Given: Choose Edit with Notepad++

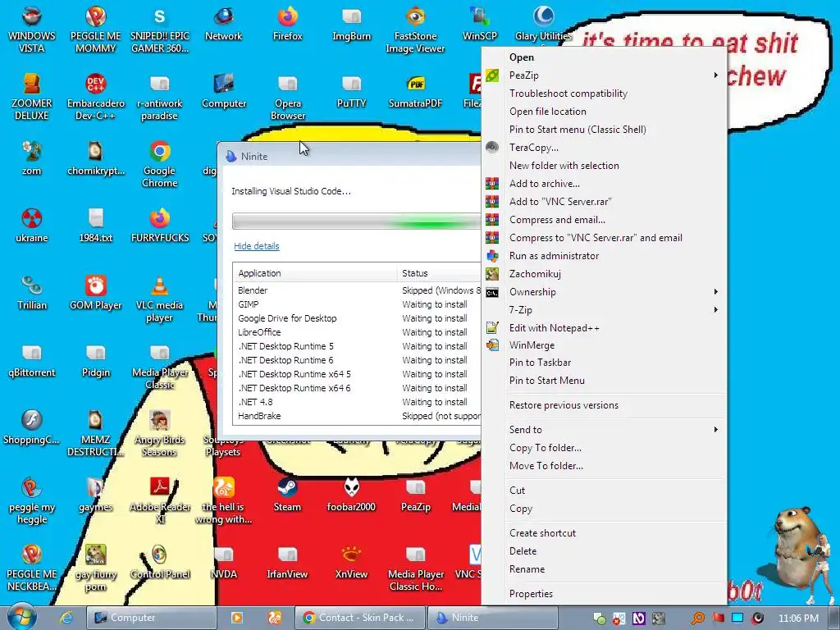Looking at the screenshot, I should pyautogui.click(x=604, y=328).
